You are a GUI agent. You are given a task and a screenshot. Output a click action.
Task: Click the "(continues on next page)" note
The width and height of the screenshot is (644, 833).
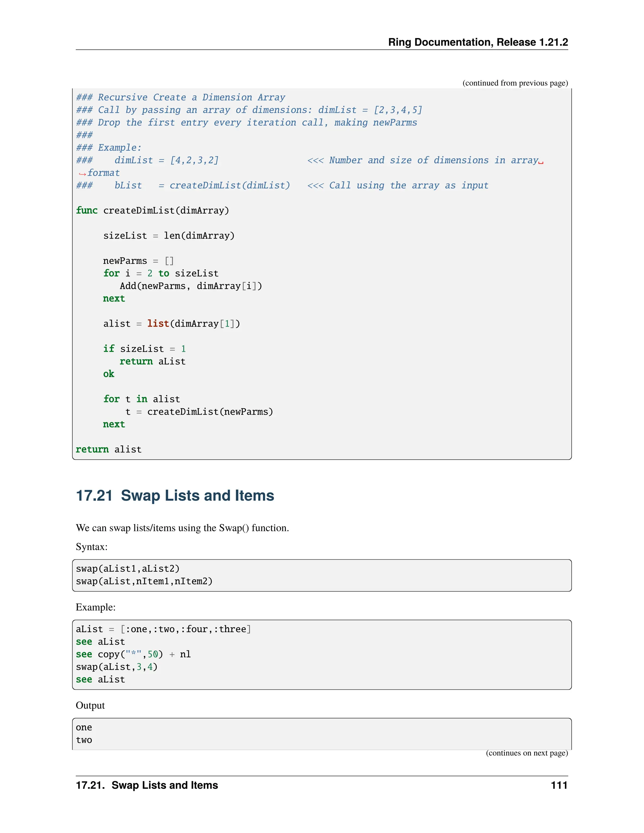(526, 753)
